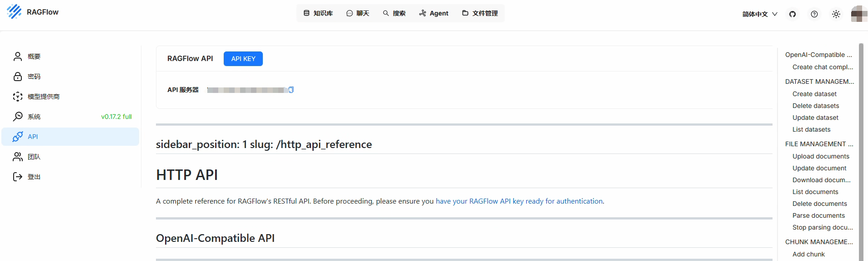Go to Update document section
The image size is (868, 261).
819,168
